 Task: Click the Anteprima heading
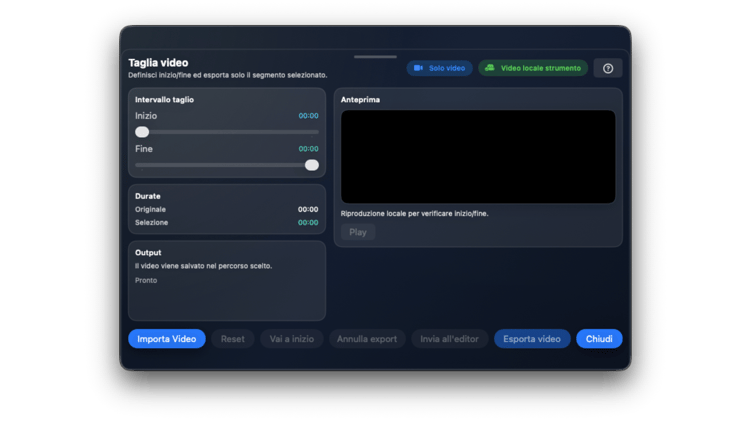pos(360,100)
